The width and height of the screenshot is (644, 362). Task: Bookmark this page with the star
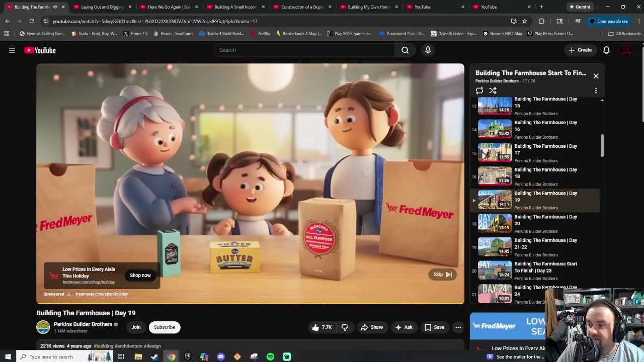point(524,21)
